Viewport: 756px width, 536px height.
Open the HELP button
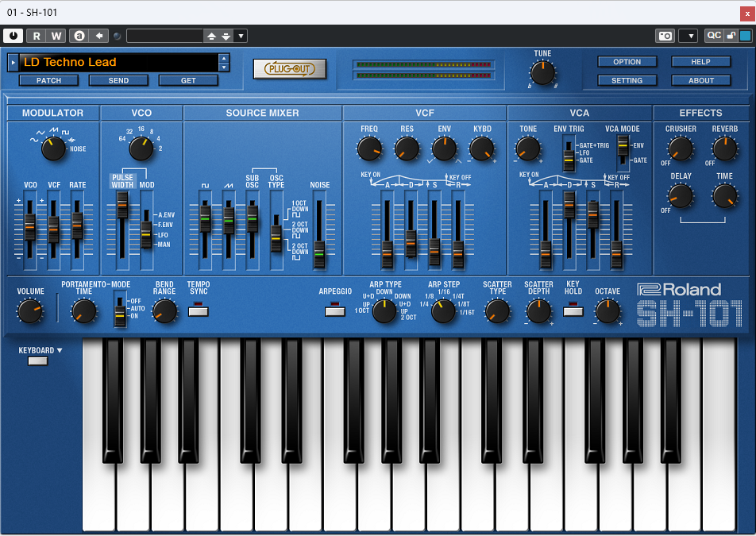tap(701, 62)
